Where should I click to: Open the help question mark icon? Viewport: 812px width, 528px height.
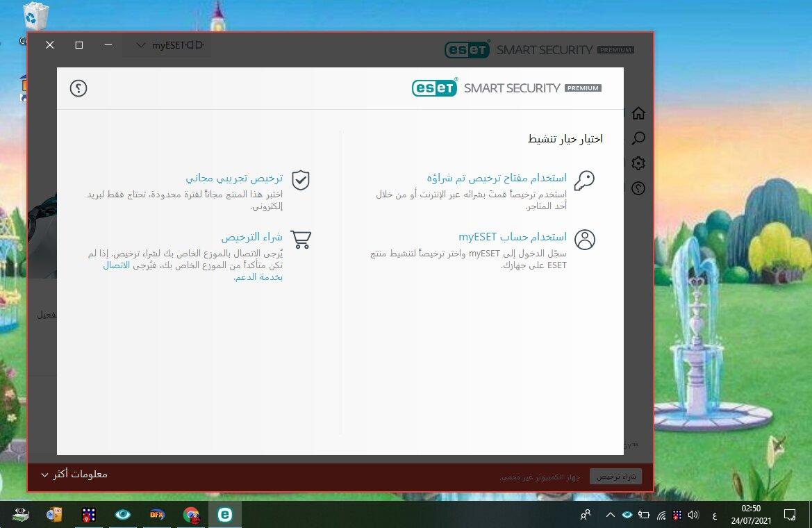(78, 88)
